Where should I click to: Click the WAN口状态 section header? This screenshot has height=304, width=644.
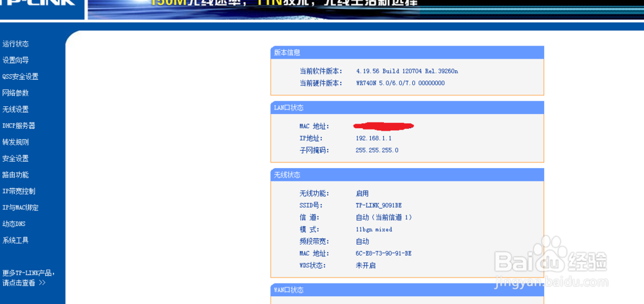coord(407,290)
